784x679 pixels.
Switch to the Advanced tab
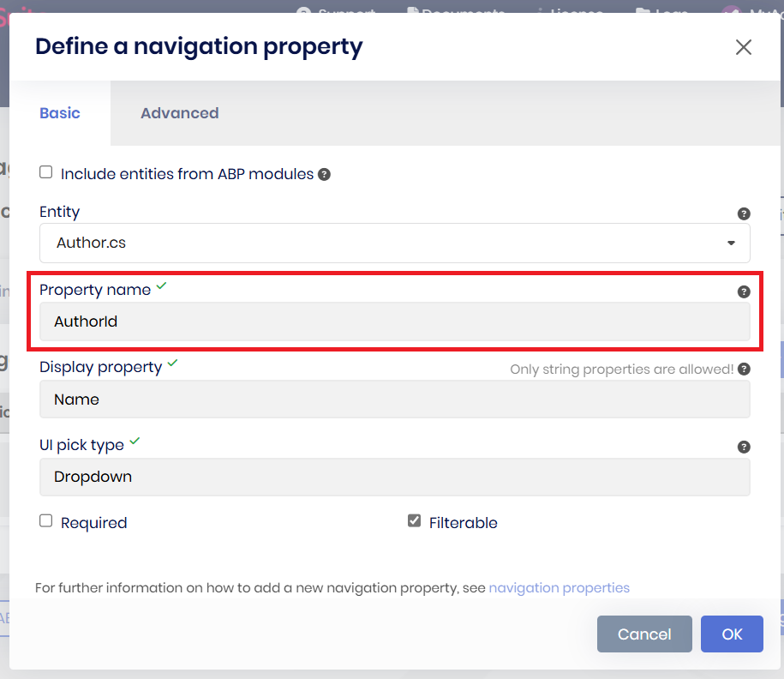point(179,113)
